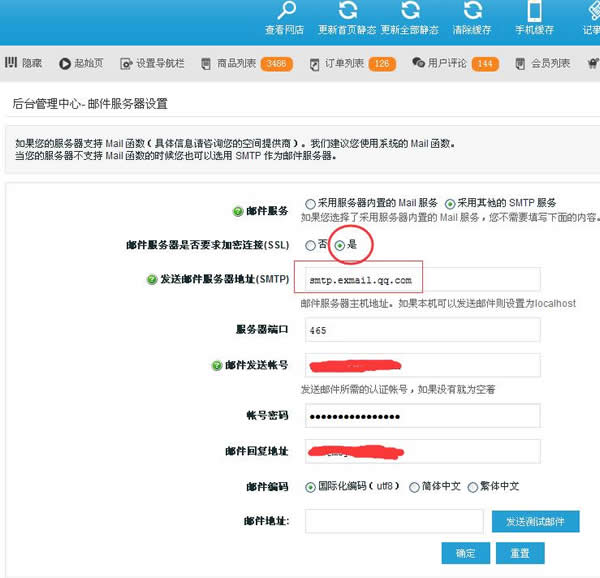The image size is (600, 578).
Task: Click the orange 3486 product count badge
Action: tap(276, 63)
